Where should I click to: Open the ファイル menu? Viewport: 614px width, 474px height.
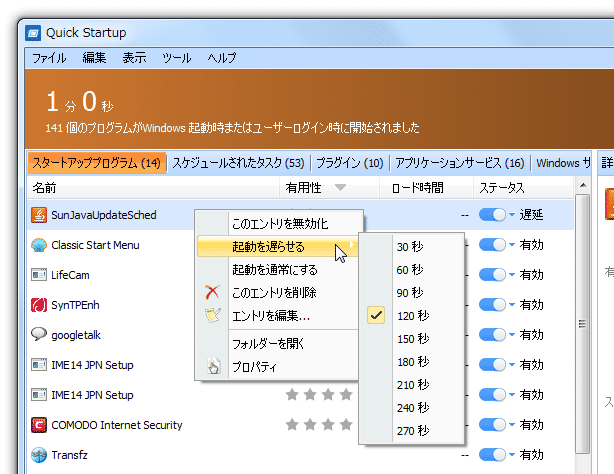click(x=49, y=58)
